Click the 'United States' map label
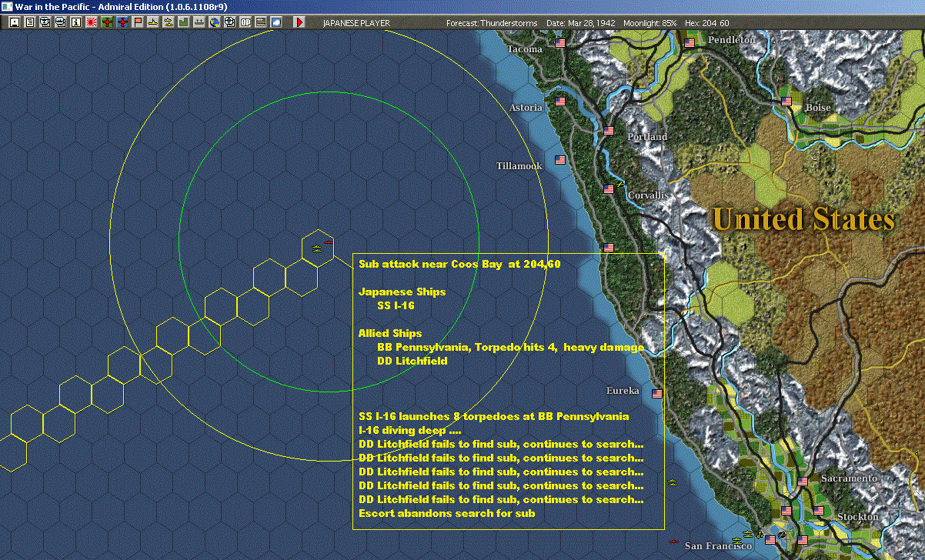The width and height of the screenshot is (925, 560). click(804, 219)
